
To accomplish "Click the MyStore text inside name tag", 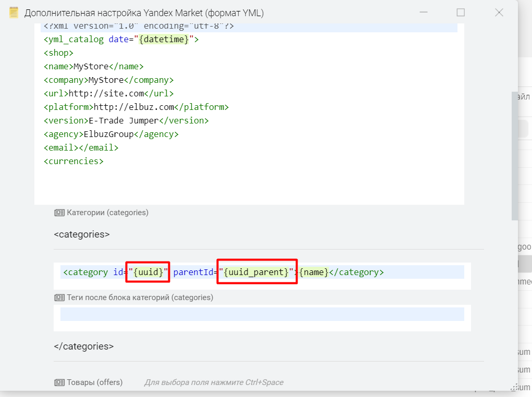I will point(91,67).
